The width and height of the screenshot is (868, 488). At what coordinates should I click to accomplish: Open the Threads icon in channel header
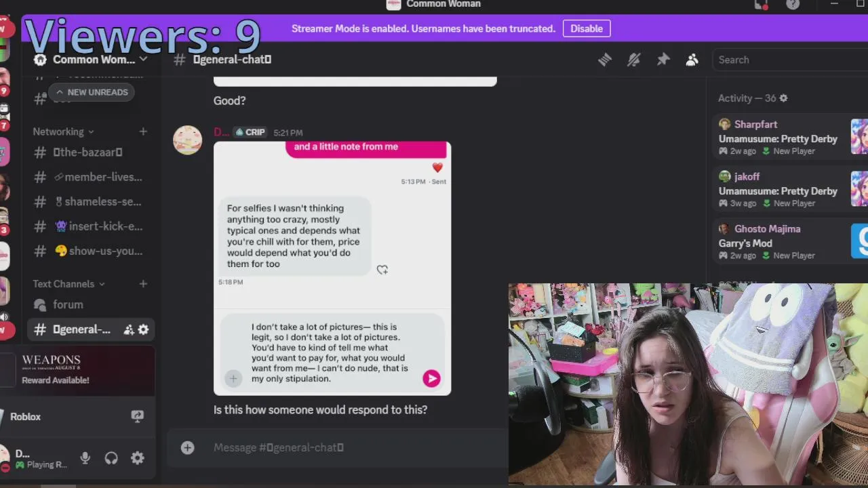[605, 60]
